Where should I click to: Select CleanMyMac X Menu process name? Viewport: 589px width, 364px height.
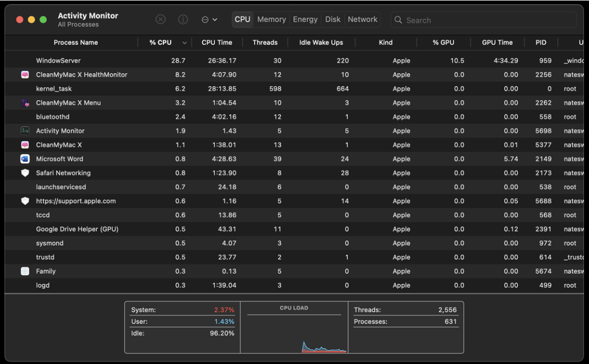click(x=68, y=103)
